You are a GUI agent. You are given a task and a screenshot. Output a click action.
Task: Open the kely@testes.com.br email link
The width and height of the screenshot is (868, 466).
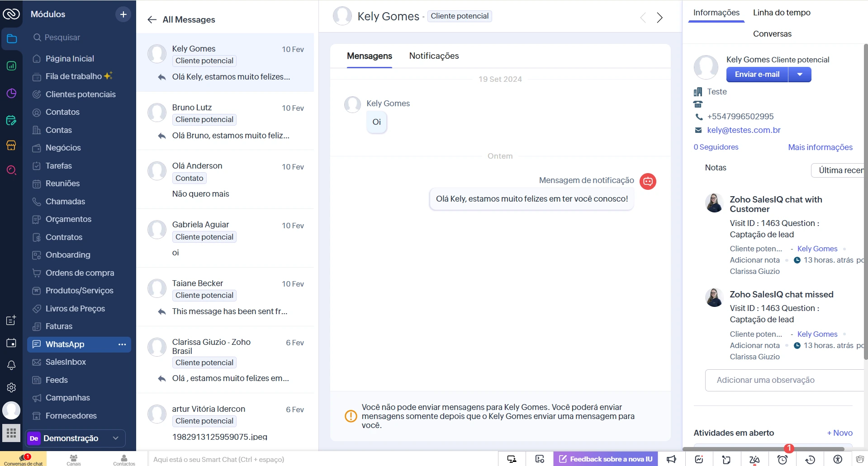point(744,130)
